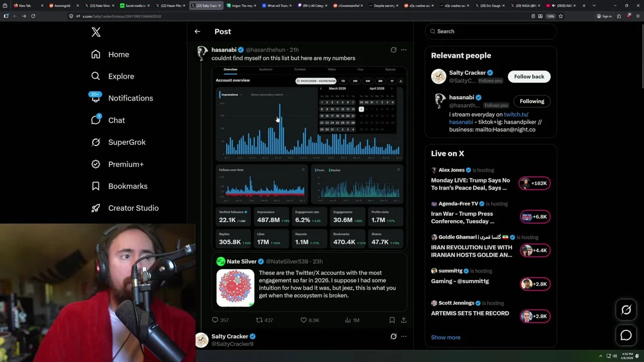
Task: Open the floating messages button
Action: (626, 335)
